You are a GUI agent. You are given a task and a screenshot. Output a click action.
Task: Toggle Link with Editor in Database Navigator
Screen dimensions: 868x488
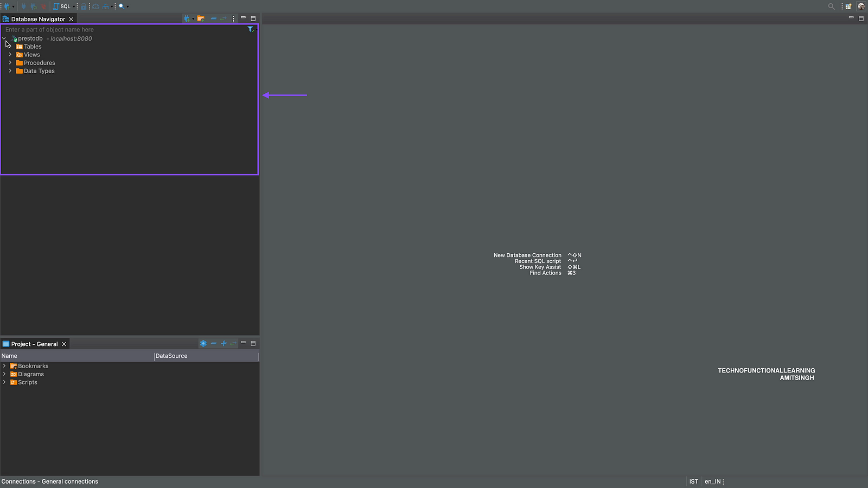[223, 19]
